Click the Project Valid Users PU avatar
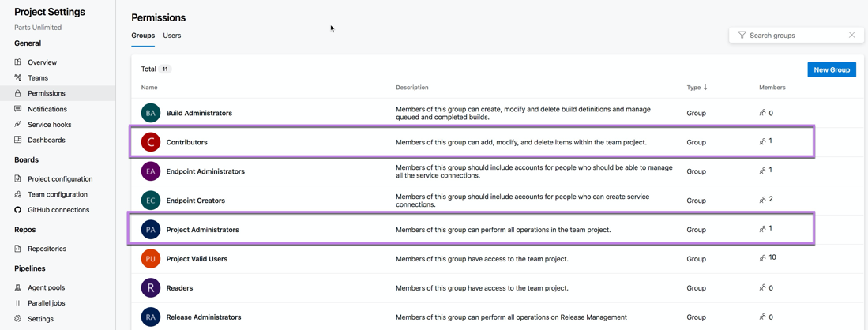The image size is (868, 330). (x=150, y=259)
